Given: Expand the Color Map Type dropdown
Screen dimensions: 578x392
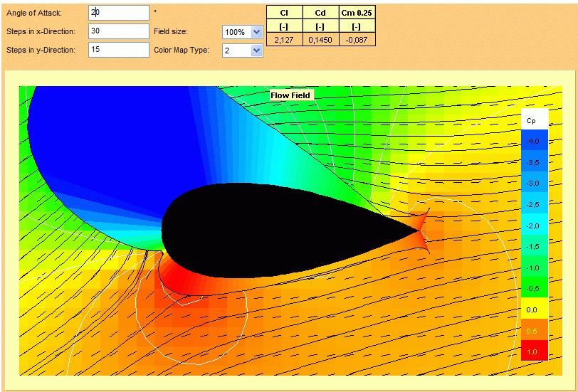Looking at the screenshot, I should (x=243, y=51).
